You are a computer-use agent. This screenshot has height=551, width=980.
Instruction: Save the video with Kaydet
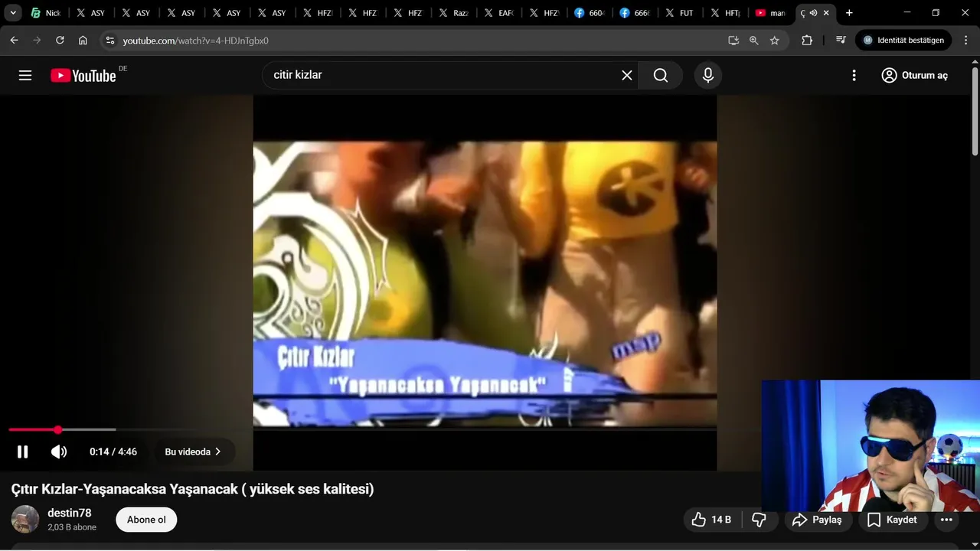[892, 520]
